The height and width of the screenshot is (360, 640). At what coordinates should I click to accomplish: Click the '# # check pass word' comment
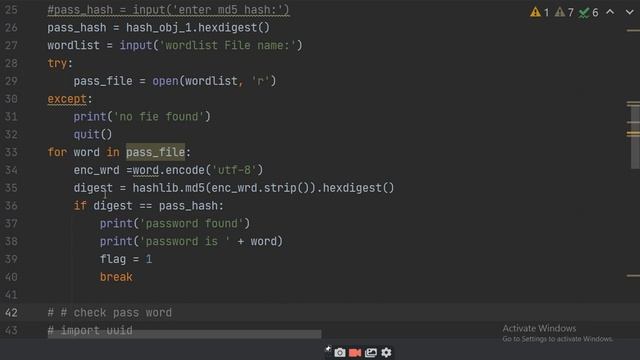coord(109,313)
